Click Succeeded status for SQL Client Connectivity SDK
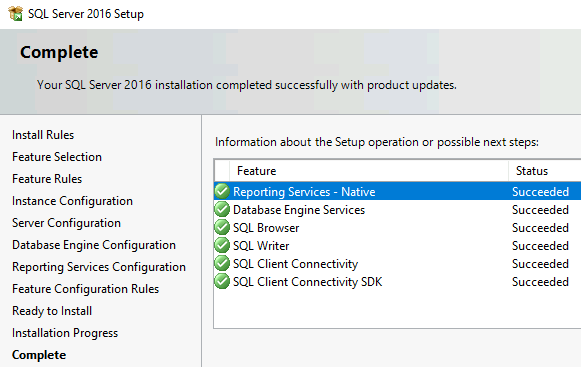The image size is (581, 367). click(540, 282)
